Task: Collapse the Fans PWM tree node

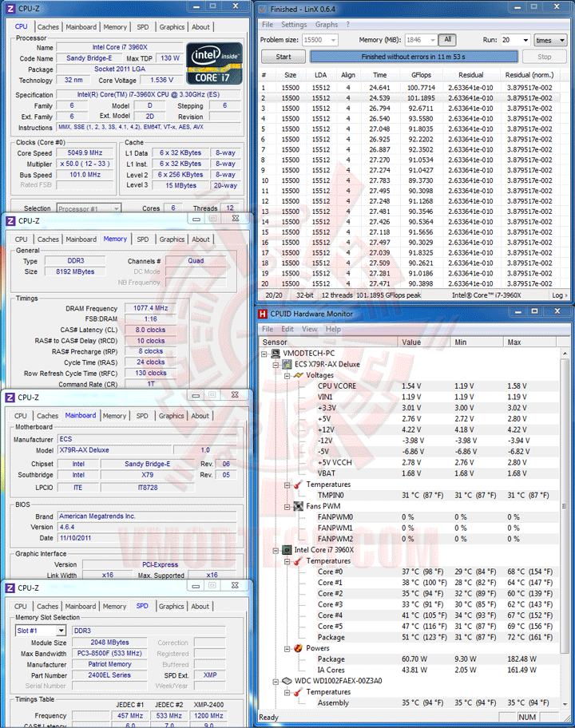Action: (x=287, y=507)
